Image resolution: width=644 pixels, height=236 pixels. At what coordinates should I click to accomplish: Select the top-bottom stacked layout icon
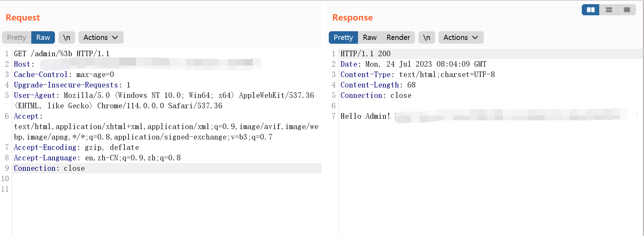pyautogui.click(x=609, y=10)
